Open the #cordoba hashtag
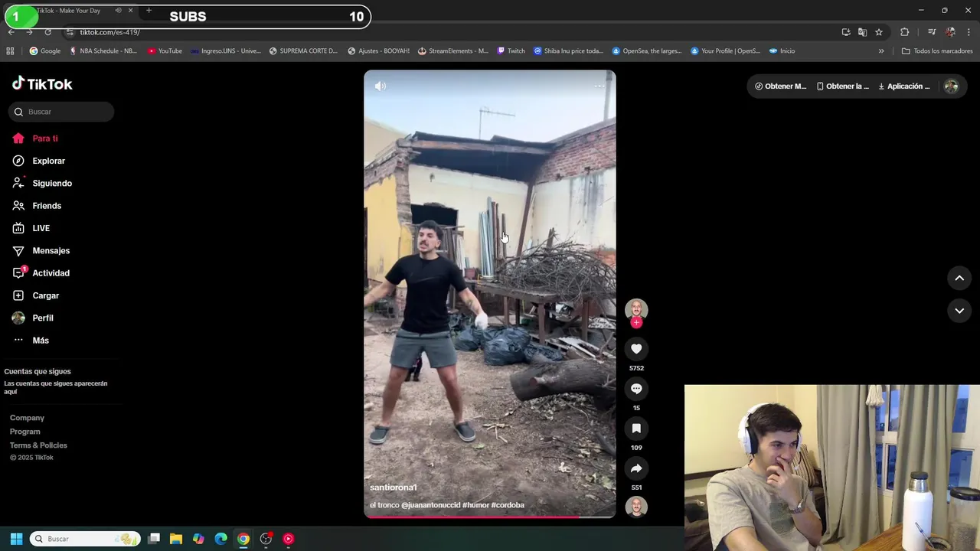This screenshot has height=551, width=980. point(508,505)
